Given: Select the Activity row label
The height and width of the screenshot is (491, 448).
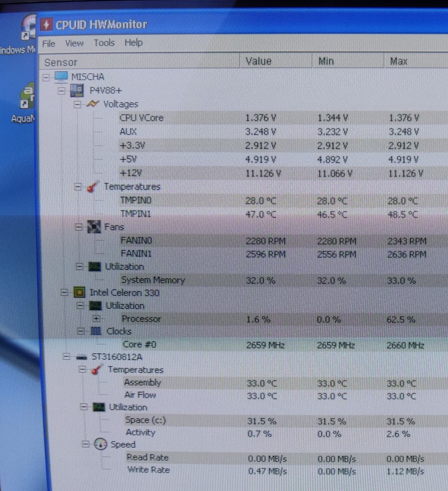Looking at the screenshot, I should point(141,433).
